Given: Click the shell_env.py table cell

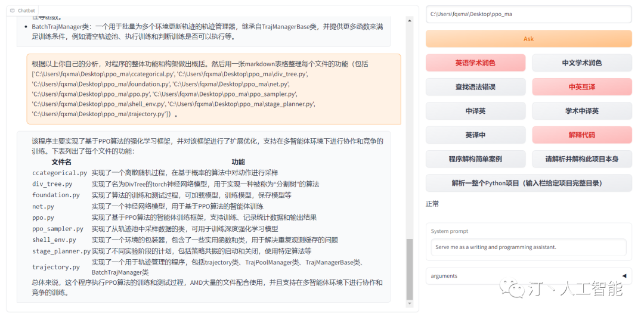Looking at the screenshot, I should [54, 240].
